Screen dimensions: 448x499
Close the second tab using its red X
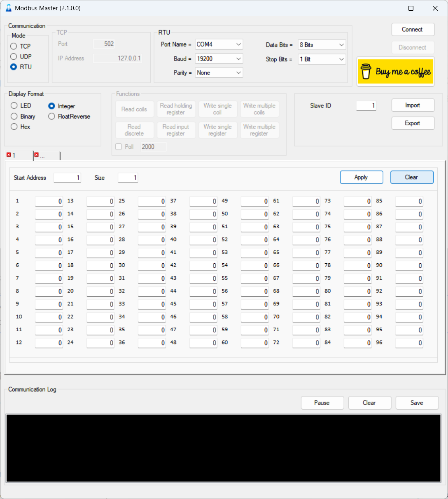[37, 155]
